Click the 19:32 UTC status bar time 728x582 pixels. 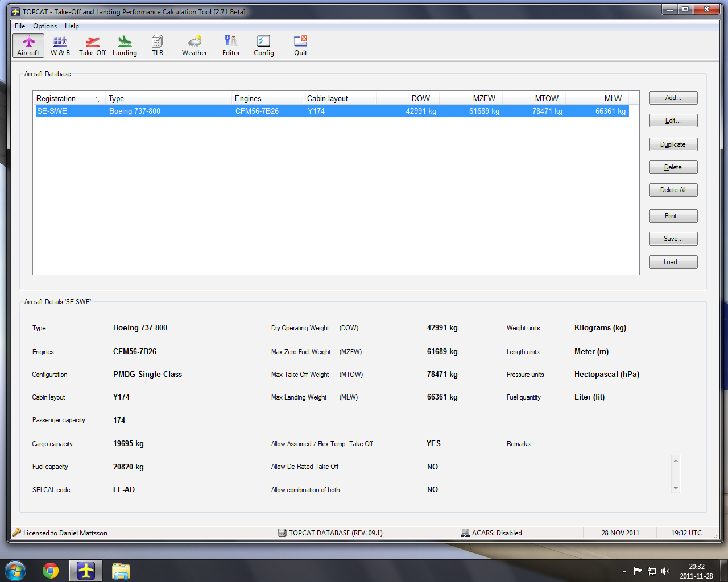coord(686,533)
